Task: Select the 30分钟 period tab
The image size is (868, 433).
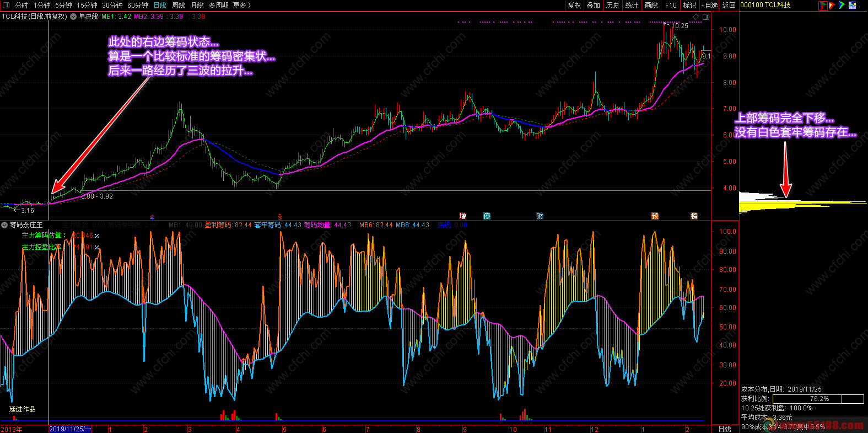Action: click(x=112, y=6)
